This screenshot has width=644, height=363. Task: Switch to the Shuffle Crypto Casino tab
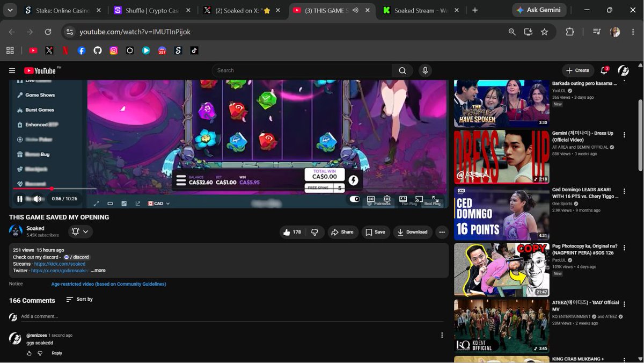[152, 10]
